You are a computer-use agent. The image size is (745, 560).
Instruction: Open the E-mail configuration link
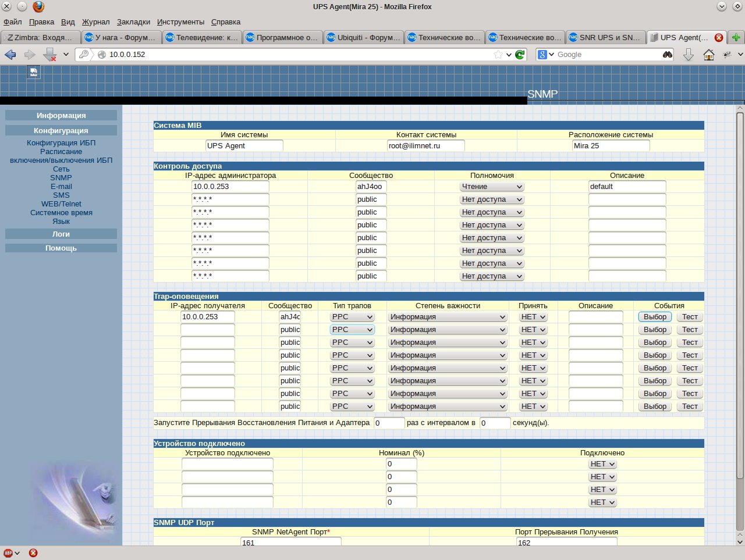pyautogui.click(x=61, y=187)
